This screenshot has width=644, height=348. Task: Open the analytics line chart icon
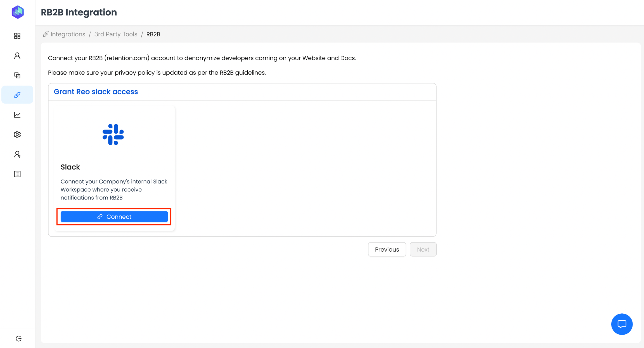17,115
